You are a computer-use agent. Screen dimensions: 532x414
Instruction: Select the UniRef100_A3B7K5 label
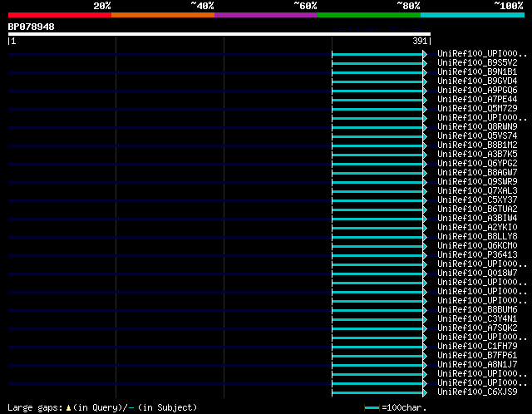(477, 155)
